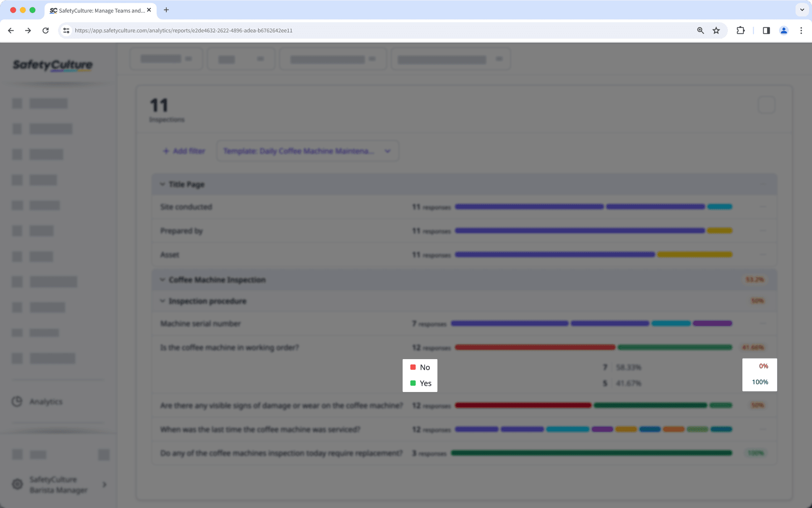Open the browser extensions puzzle icon
Screen dimensions: 812x508
tap(740, 30)
